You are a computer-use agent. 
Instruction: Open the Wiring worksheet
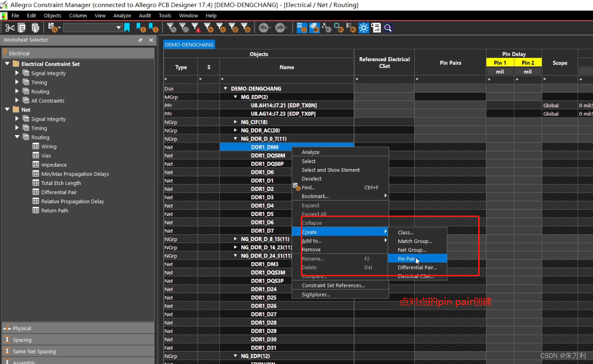tap(49, 147)
